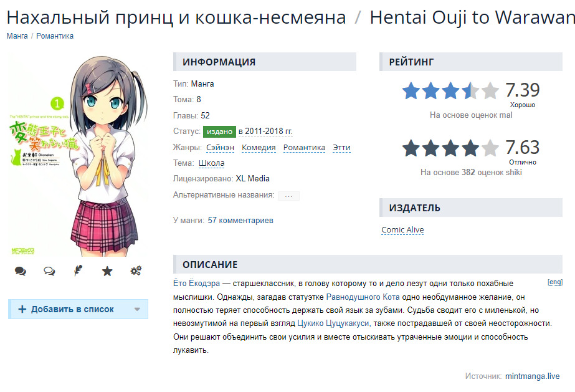Open the mintmanga.live source link
Image resolution: width=575 pixels, height=392 pixels.
coord(532,376)
